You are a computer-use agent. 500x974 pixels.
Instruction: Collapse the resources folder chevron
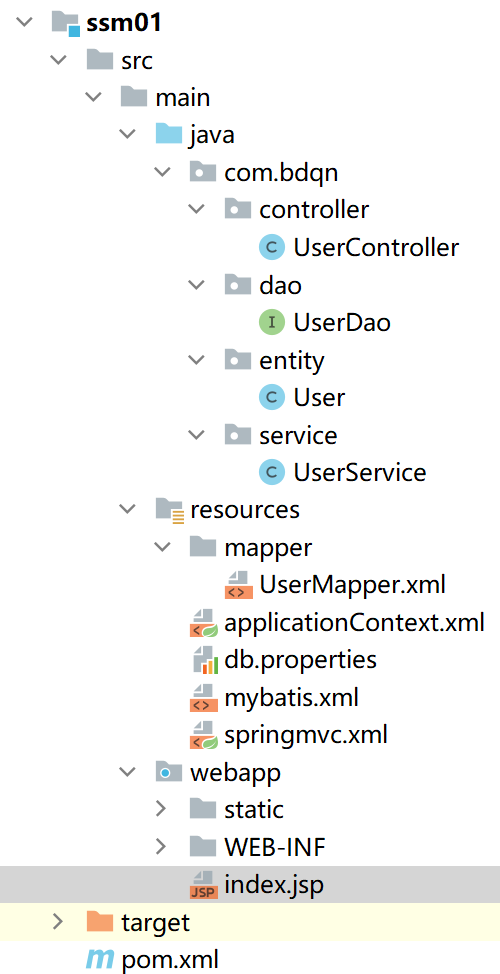pos(129,509)
